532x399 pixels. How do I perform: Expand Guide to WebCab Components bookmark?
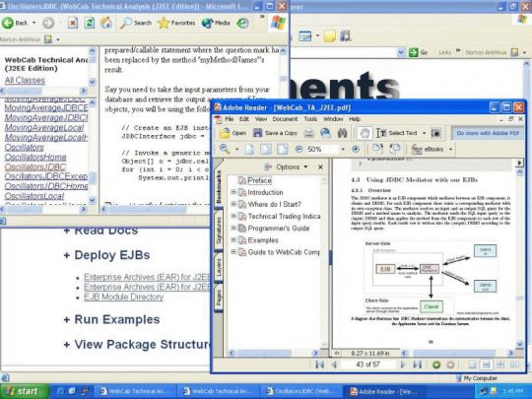pos(233,252)
